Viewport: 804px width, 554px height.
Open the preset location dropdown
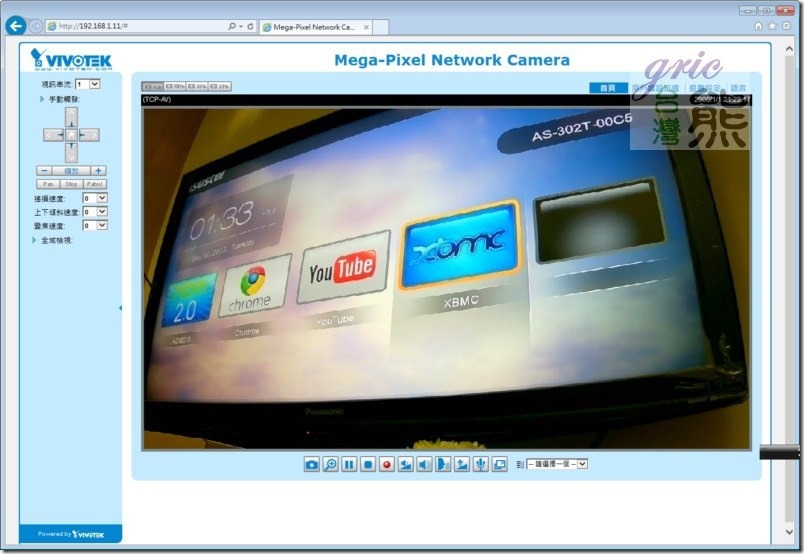click(x=557, y=464)
